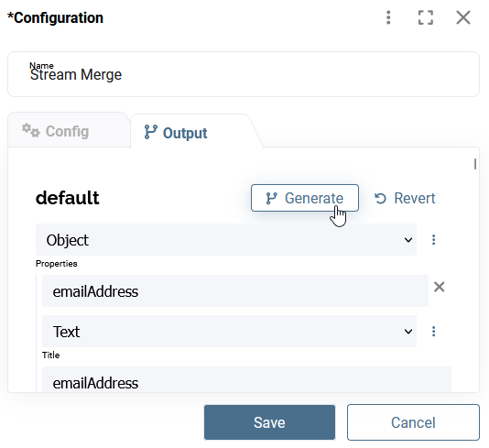The height and width of the screenshot is (448, 489).
Task: Open the Text type dropdown
Action: click(x=229, y=332)
